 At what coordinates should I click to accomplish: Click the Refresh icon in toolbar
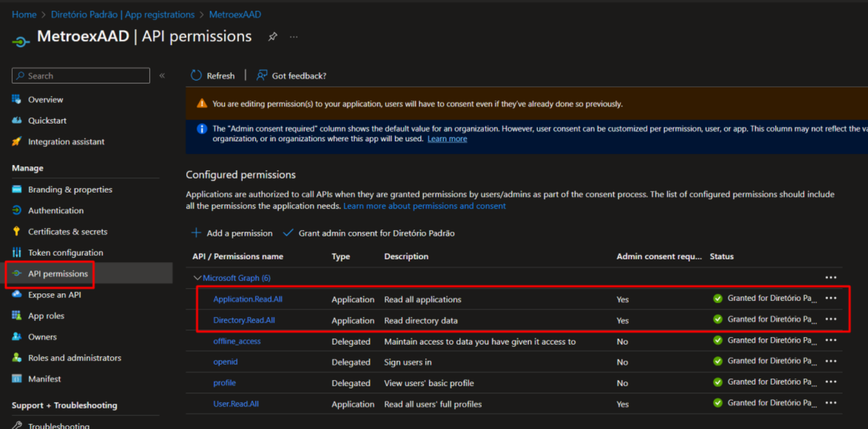(x=197, y=75)
